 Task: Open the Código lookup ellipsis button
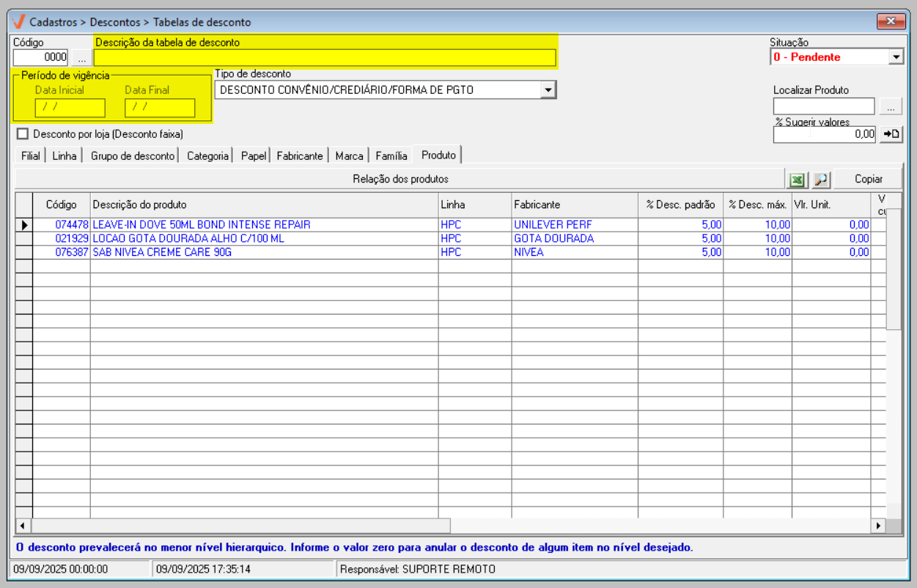pos(81,57)
